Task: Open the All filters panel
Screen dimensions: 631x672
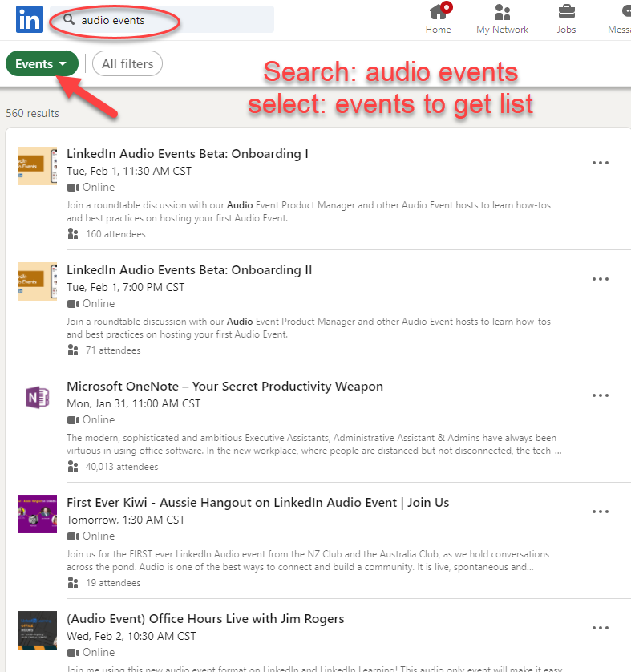Action: tap(127, 63)
